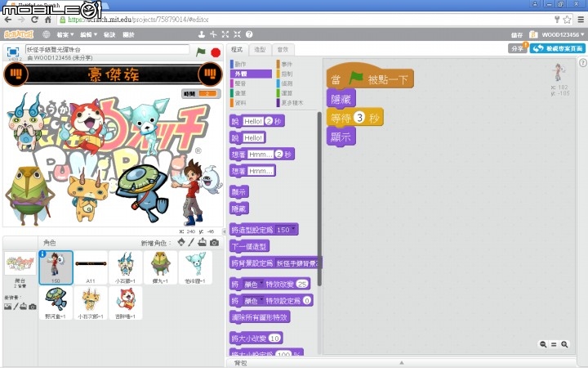Click the Scratch logo

[x=19, y=34]
